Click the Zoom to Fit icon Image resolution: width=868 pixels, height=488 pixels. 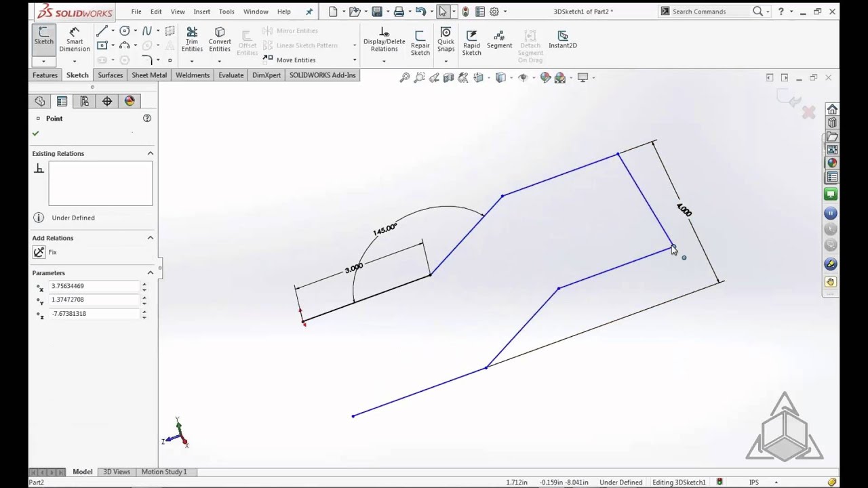(x=405, y=78)
